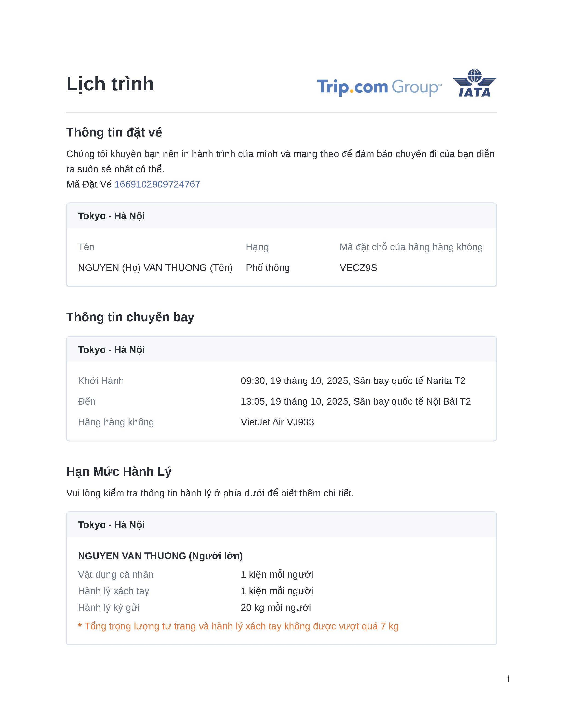Select the "Thông tin chuyến bay" heading
Image resolution: width=563 pixels, height=728 pixels.
[130, 317]
